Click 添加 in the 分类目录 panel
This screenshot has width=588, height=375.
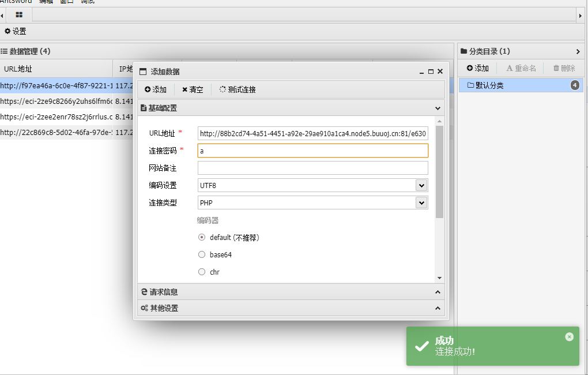coord(478,68)
